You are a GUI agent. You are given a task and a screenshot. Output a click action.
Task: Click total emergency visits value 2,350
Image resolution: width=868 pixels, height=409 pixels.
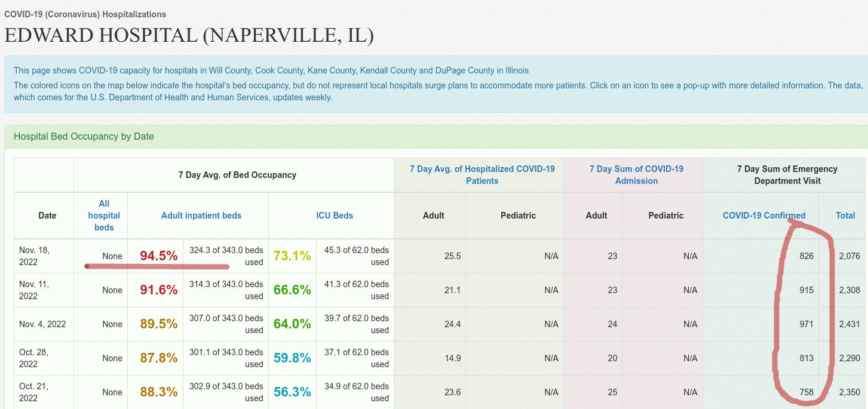click(x=849, y=392)
